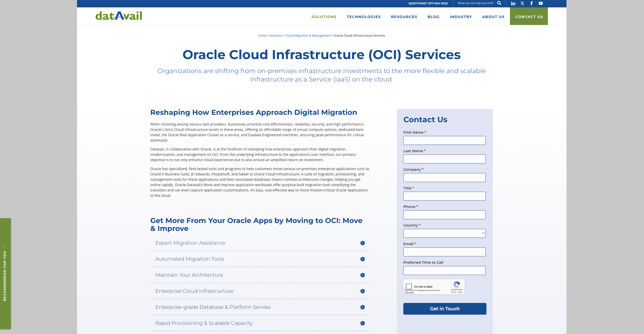This screenshot has width=644, height=334.
Task: Click the Datavail logo
Action: point(119,16)
